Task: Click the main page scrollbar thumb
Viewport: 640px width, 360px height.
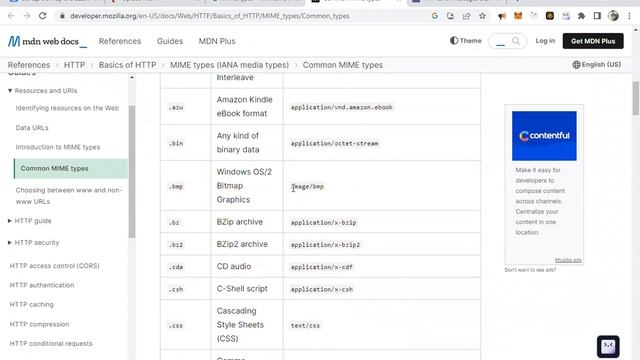Action: click(x=636, y=98)
